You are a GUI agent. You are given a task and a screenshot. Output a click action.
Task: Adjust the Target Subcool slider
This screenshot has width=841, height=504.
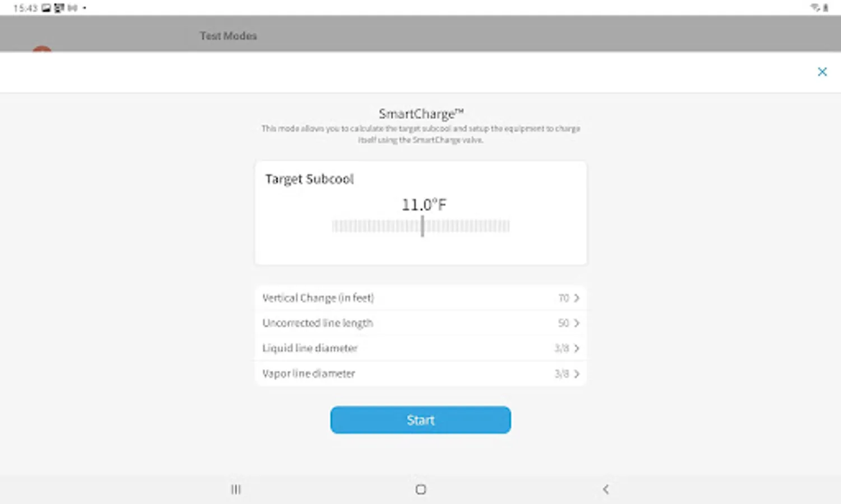pos(421,226)
